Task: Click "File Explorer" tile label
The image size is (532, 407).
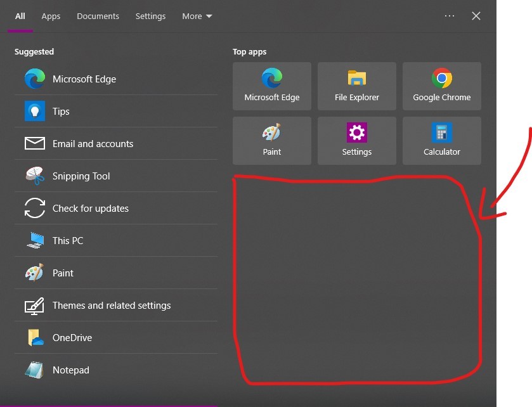Action: (x=357, y=98)
